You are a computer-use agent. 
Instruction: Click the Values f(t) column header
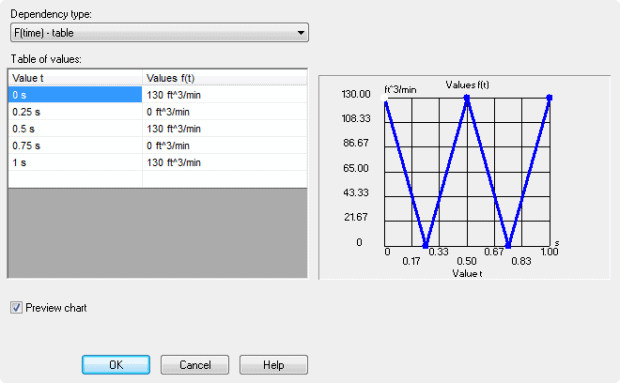(x=225, y=78)
